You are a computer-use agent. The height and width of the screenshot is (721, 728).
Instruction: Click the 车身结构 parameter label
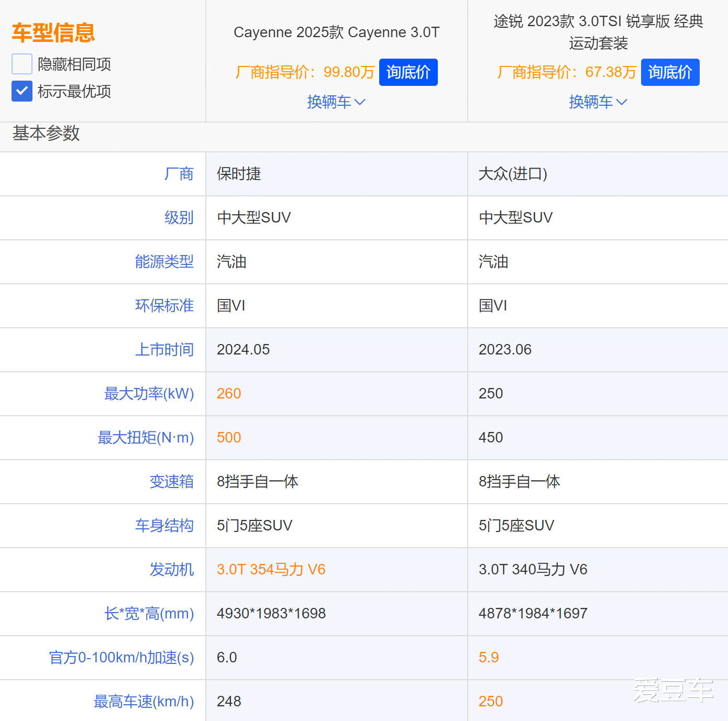click(164, 526)
